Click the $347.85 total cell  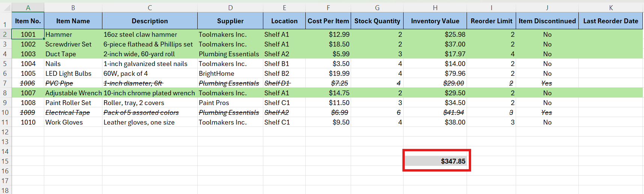[x=435, y=161]
